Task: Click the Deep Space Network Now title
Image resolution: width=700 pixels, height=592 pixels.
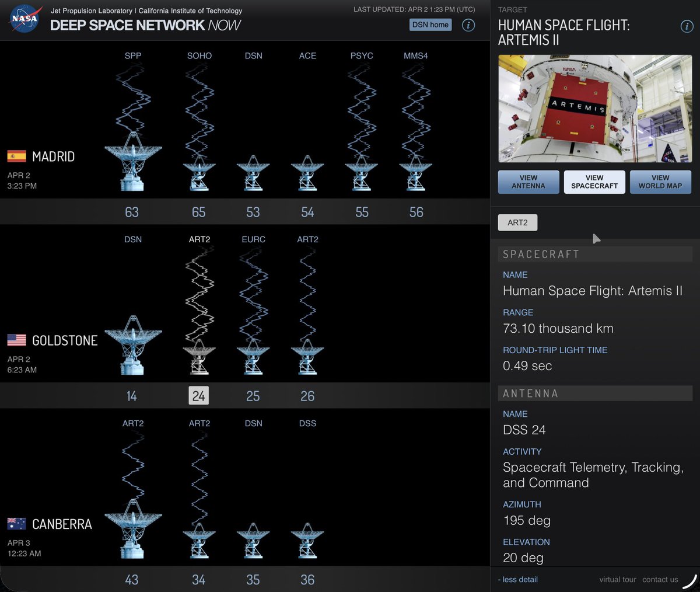Action: [145, 25]
